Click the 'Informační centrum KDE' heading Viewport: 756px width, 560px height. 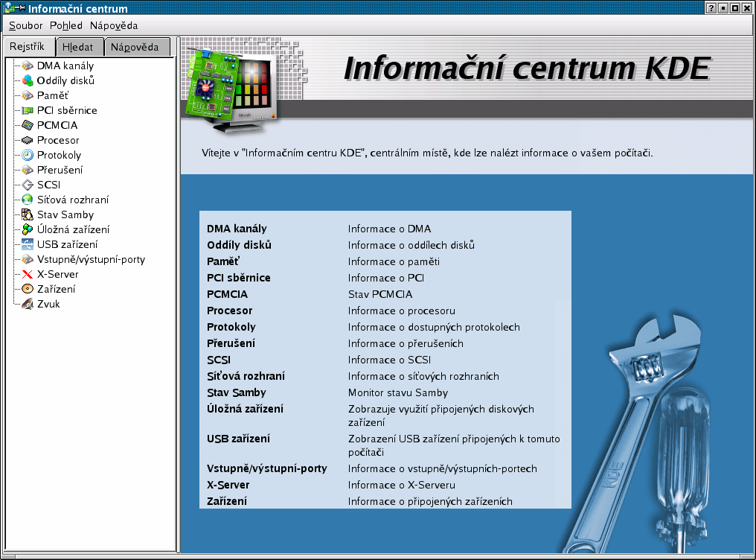coord(527,68)
